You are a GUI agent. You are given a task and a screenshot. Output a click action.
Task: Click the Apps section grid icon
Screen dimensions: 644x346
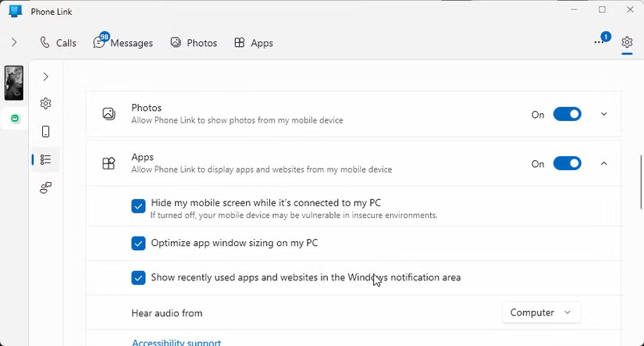(109, 163)
